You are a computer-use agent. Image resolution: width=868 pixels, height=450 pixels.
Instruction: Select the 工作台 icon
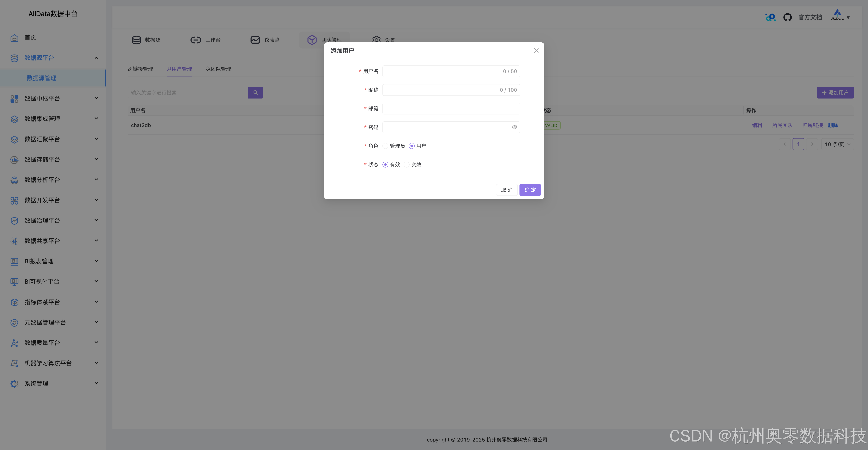[196, 40]
